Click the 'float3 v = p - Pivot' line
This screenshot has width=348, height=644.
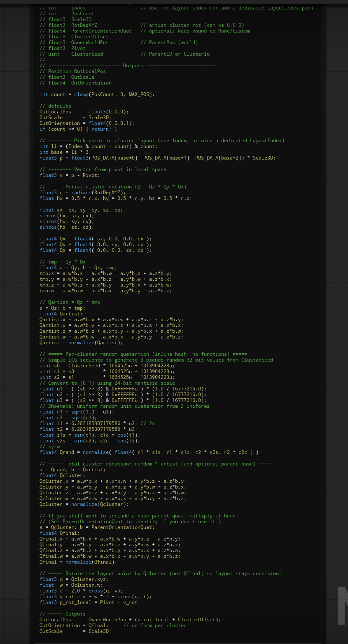[70, 175]
